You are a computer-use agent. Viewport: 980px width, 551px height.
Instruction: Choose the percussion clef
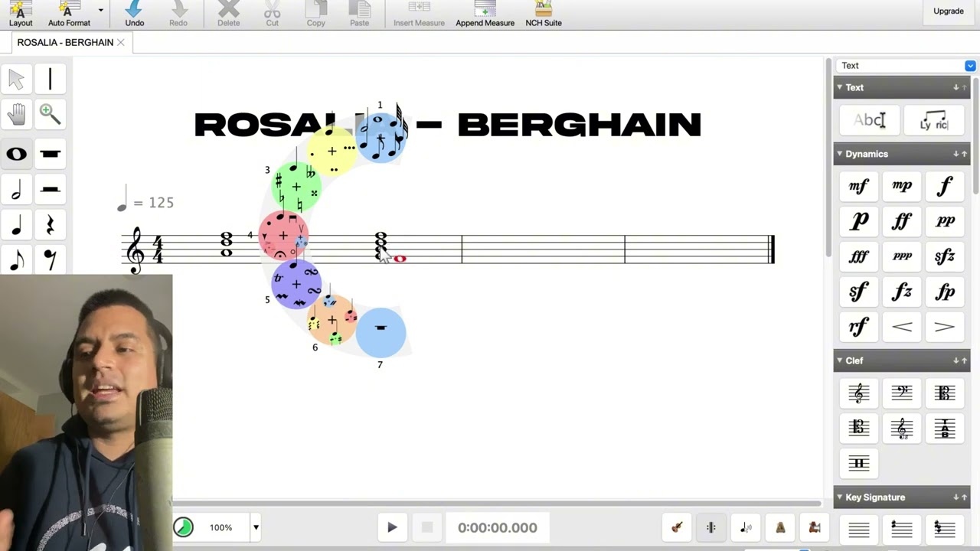859,463
